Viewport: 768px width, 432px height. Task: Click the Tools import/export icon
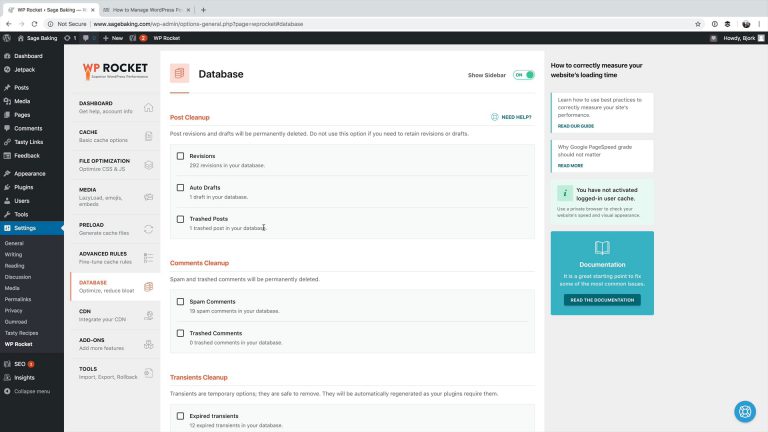148,373
